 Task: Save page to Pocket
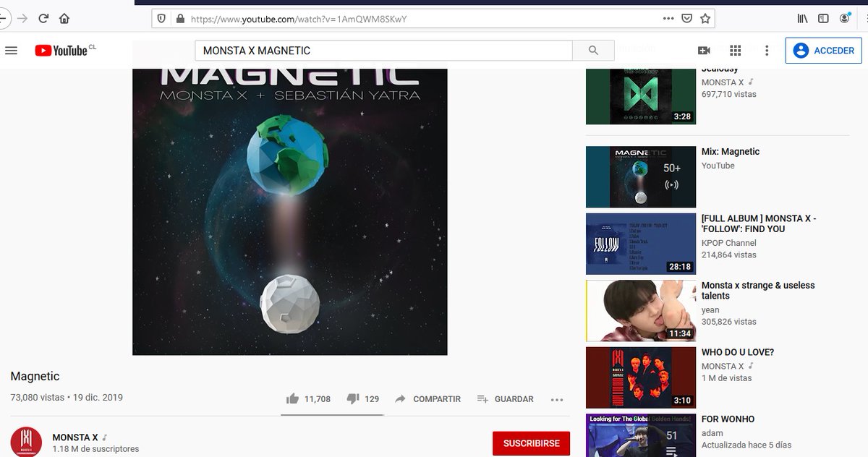[x=687, y=19]
